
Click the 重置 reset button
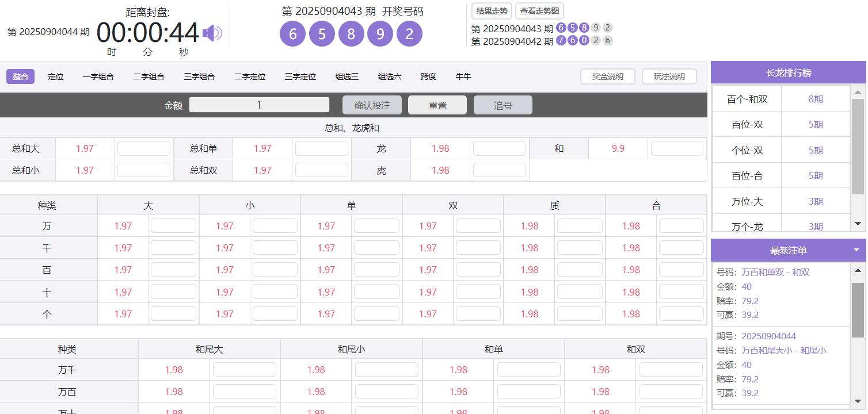point(437,105)
